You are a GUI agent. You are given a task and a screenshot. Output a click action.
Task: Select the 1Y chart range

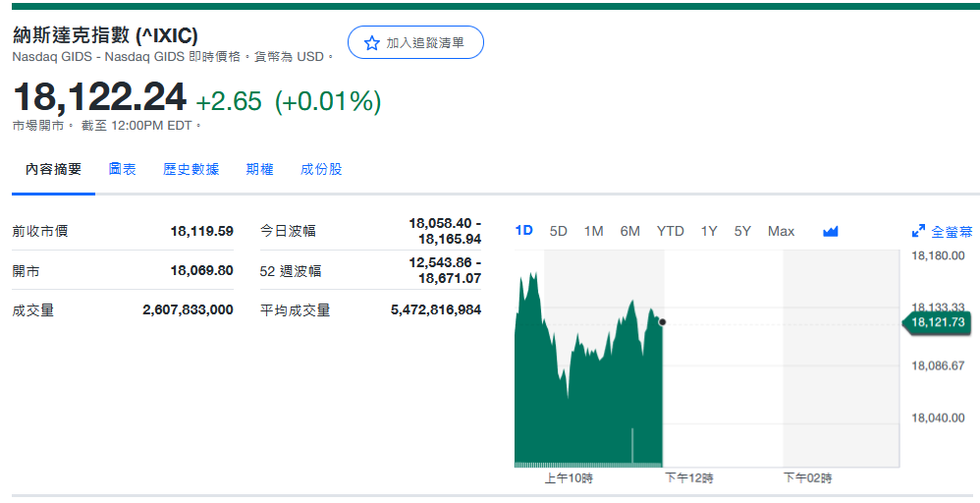[x=709, y=231]
